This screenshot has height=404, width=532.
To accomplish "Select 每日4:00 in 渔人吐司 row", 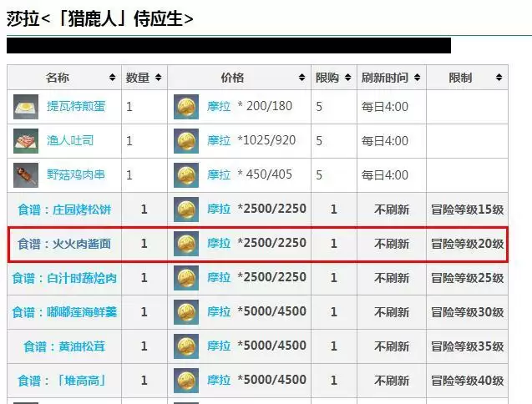I will pos(385,141).
